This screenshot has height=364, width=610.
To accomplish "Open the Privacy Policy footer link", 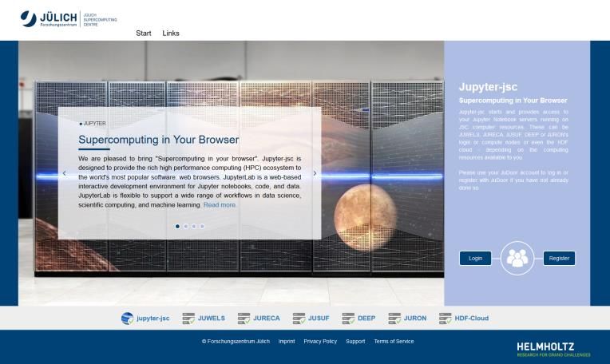I will pos(320,342).
